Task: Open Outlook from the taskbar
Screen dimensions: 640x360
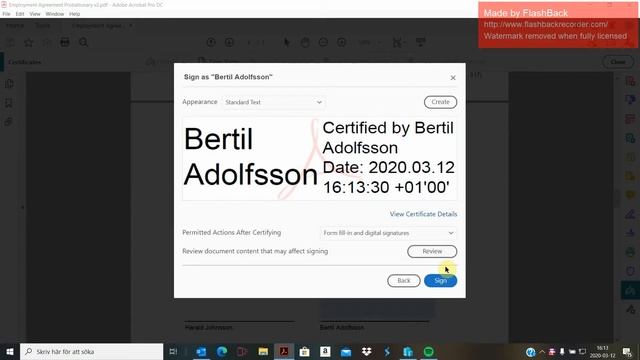Action: tap(201, 351)
